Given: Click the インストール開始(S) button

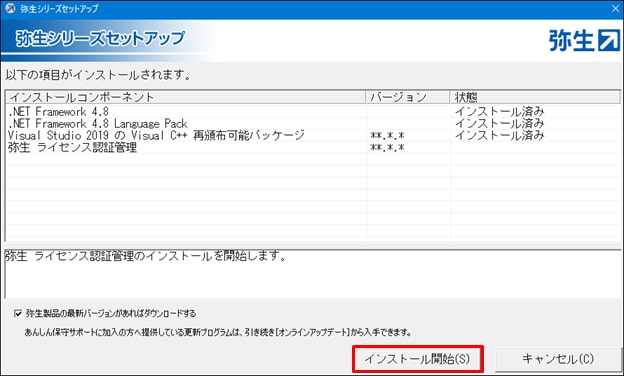Looking at the screenshot, I should pyautogui.click(x=417, y=359).
